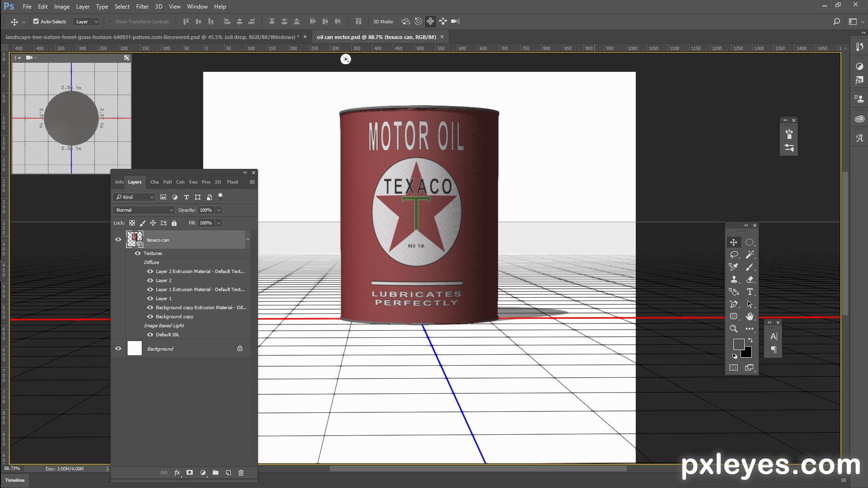Reset default foreground and background colors
Screen dimensions: 868x488
tap(734, 356)
